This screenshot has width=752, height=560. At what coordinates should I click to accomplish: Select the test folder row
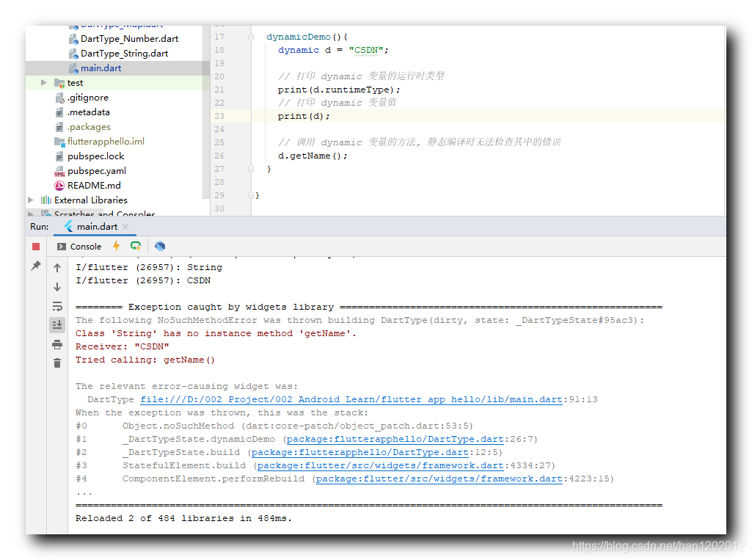pyautogui.click(x=117, y=82)
